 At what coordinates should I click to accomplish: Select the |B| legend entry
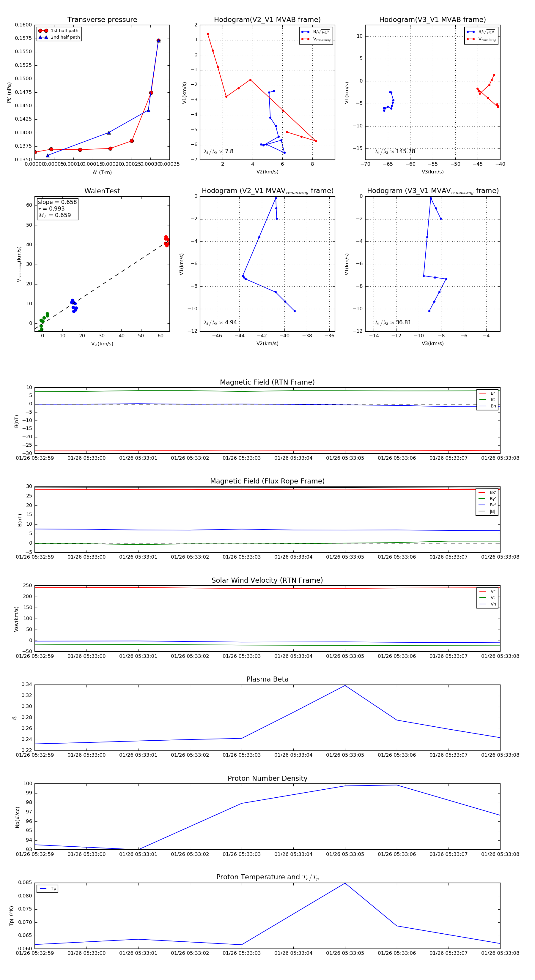[487, 511]
